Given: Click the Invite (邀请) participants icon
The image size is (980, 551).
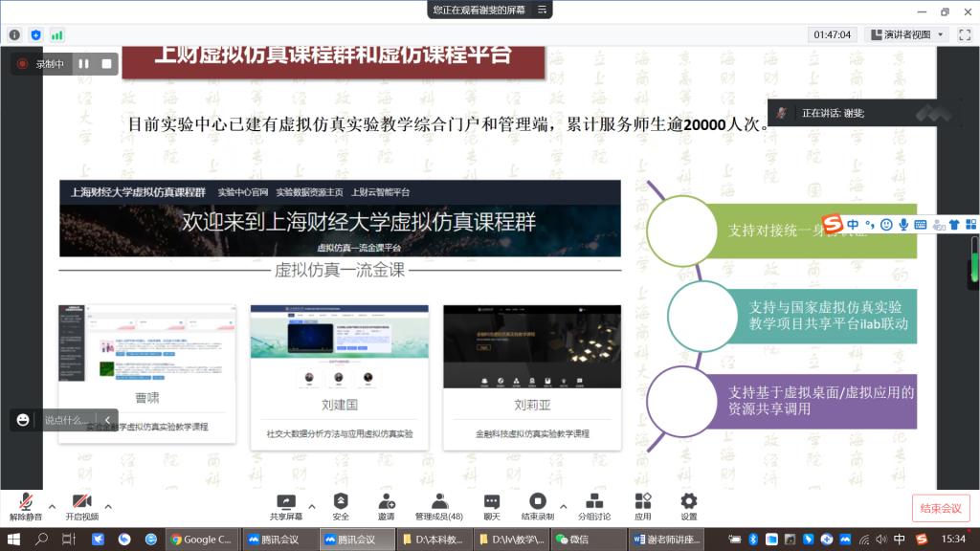Looking at the screenshot, I should [386, 505].
